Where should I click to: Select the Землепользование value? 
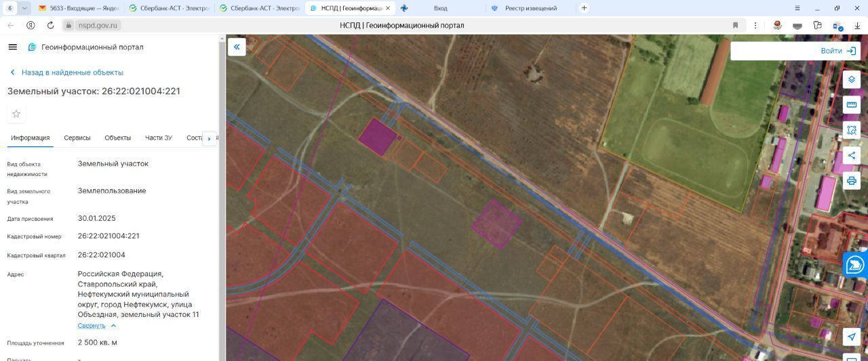[x=112, y=190]
